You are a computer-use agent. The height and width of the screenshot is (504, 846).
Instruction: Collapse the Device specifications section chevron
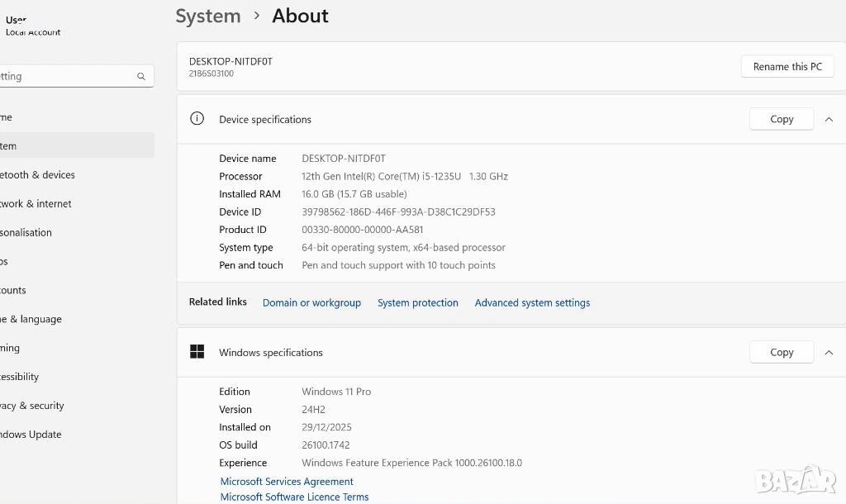click(x=829, y=119)
